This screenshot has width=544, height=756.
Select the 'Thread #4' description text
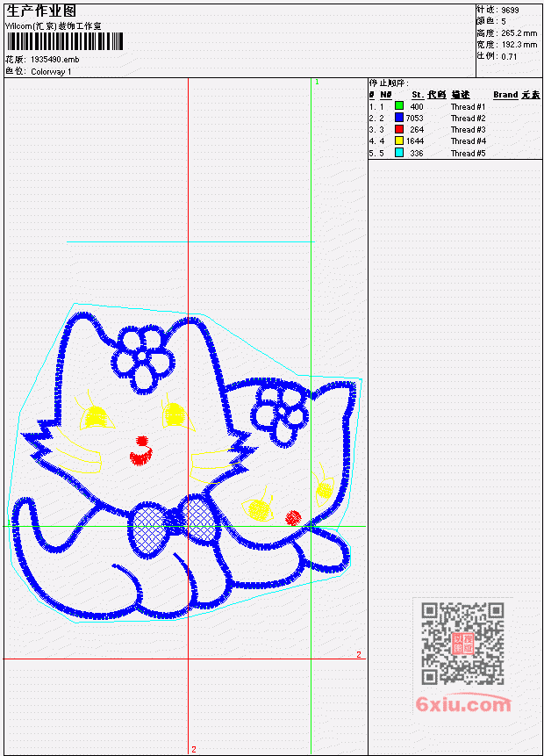(468, 141)
